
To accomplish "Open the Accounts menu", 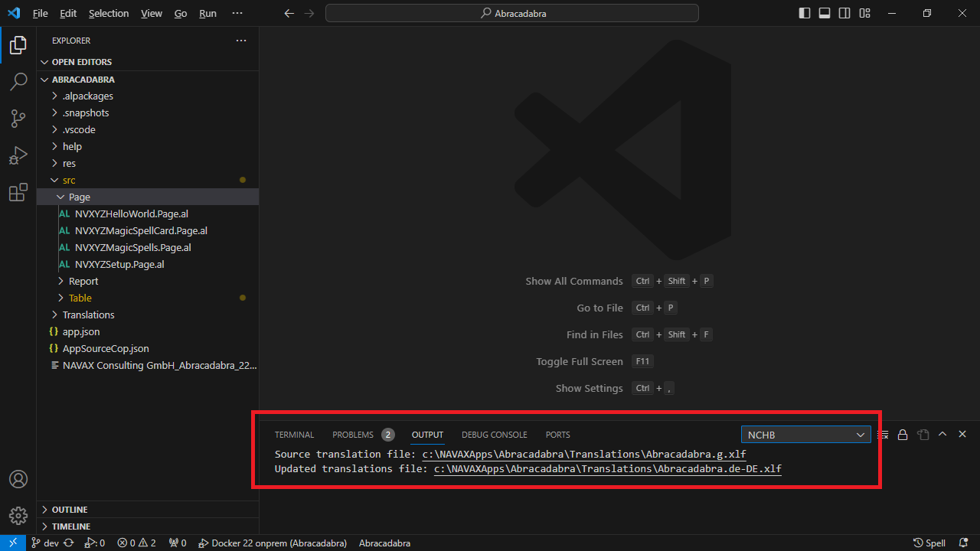I will tap(18, 479).
